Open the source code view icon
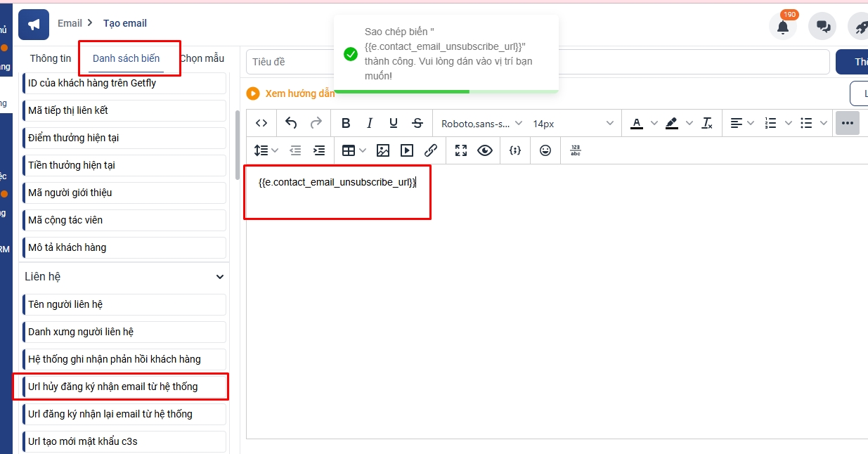The height and width of the screenshot is (454, 868). coord(261,123)
